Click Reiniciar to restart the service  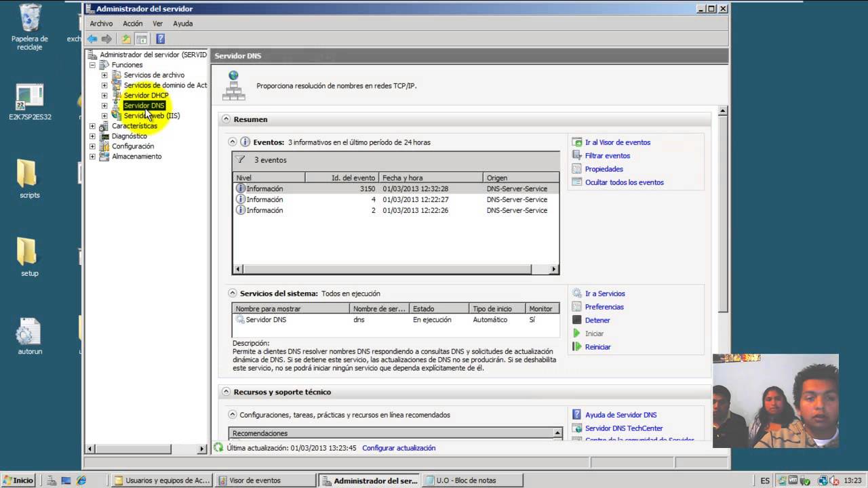[598, 347]
